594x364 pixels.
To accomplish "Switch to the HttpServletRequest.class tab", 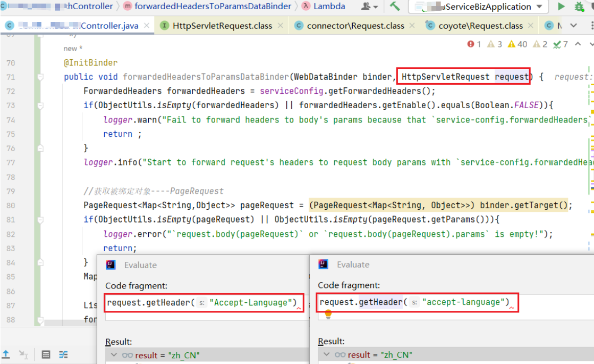I will 222,26.
